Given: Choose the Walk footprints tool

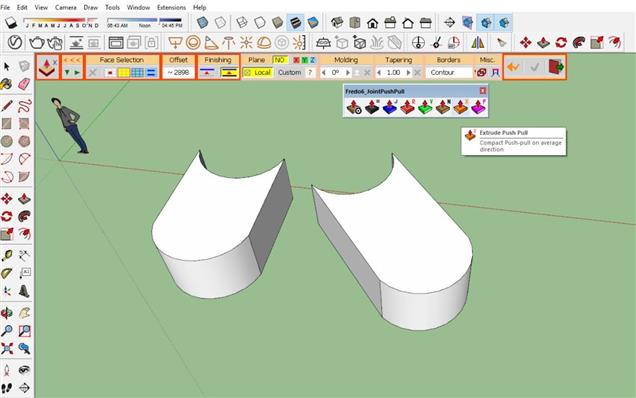Looking at the screenshot, I should coord(6,388).
